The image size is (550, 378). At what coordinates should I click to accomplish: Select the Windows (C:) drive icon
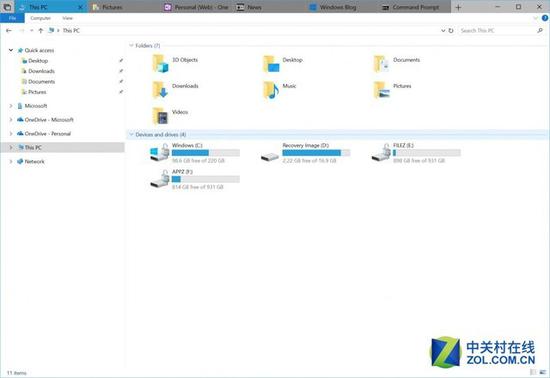click(160, 153)
